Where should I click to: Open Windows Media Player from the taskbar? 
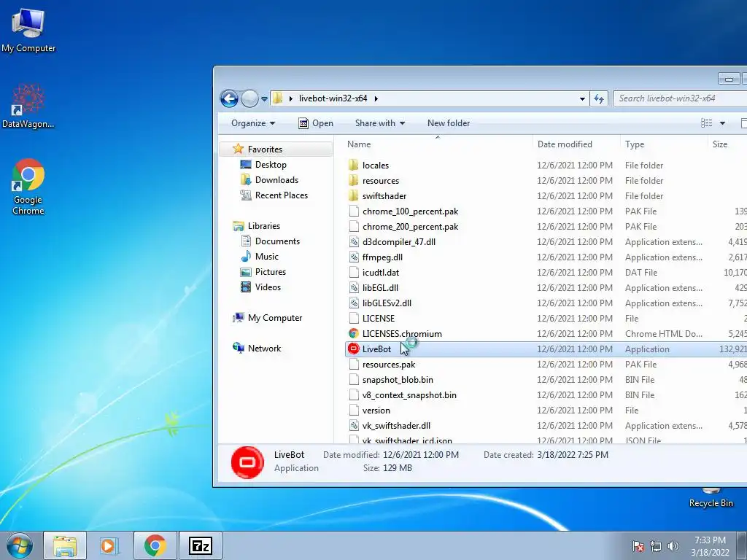coord(109,545)
